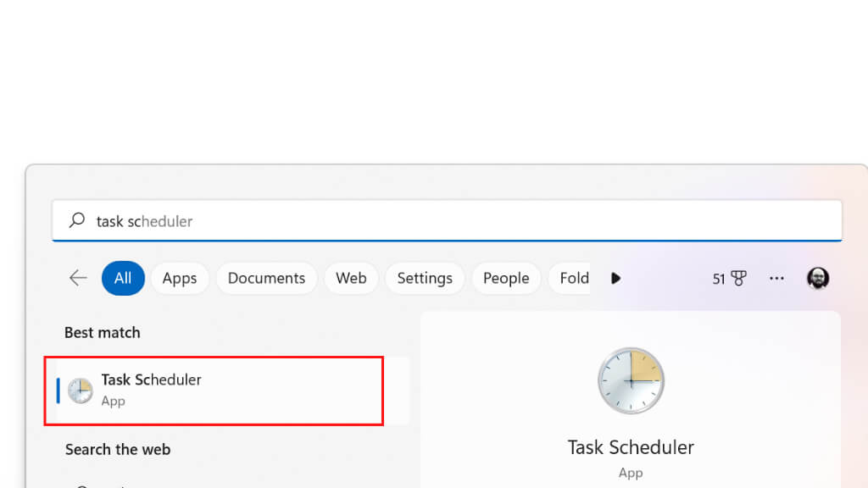Screen dimensions: 868x488
Task: Open the user profile avatar
Action: pos(818,278)
